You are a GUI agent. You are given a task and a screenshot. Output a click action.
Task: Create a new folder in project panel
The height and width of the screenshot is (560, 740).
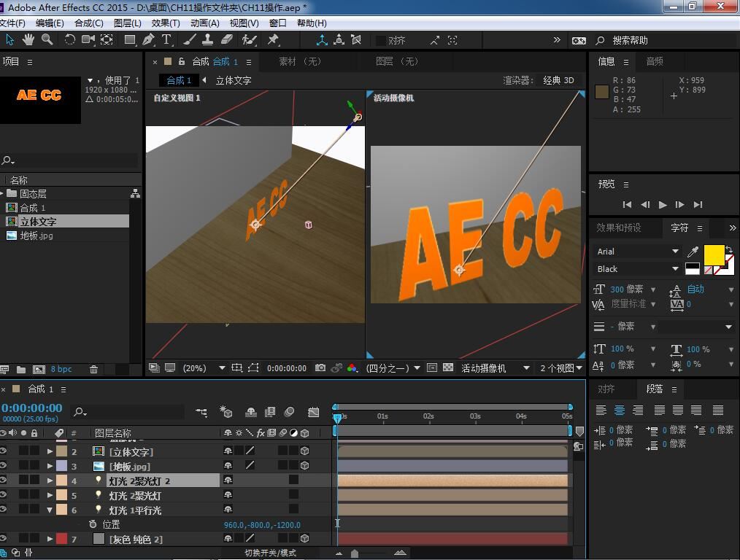pos(20,369)
